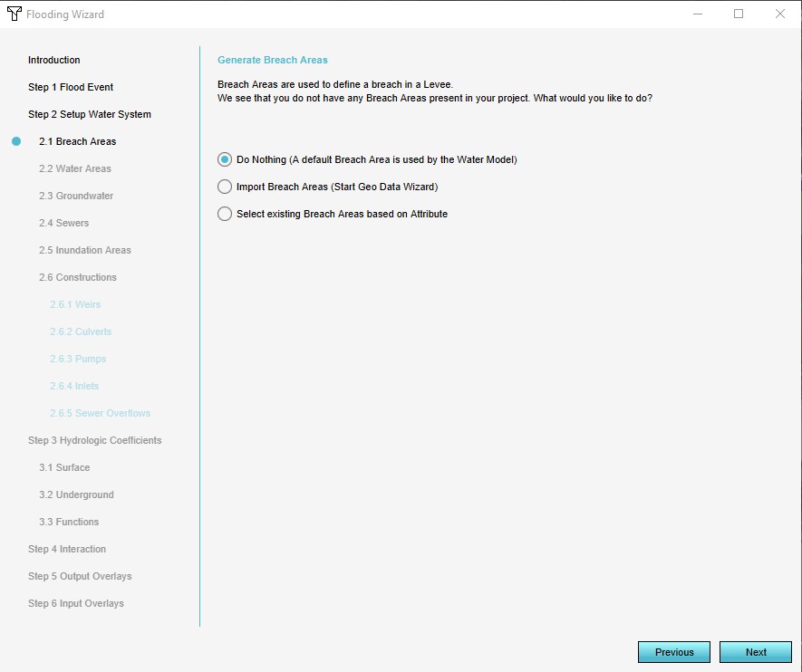This screenshot has height=672, width=802.
Task: Choose Import Breach Areas radio option
Action: [225, 187]
